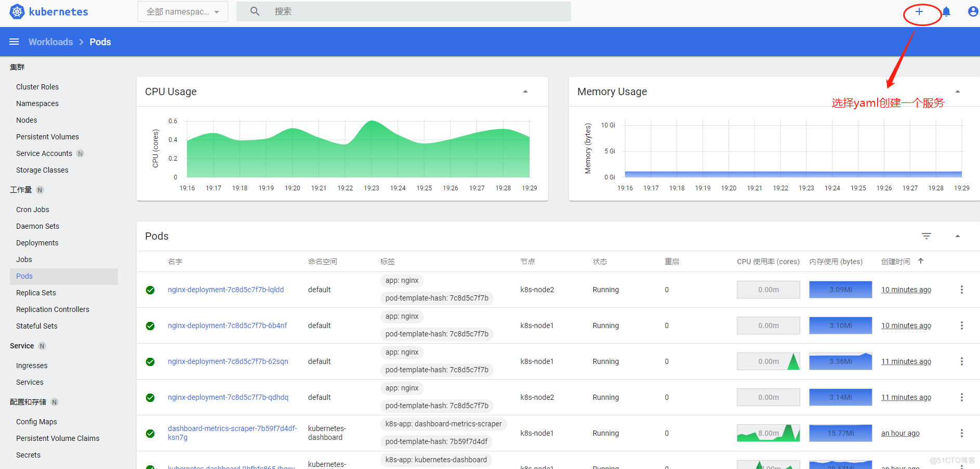Screen dimensions: 980x469
Task: Click the 集群 sidebar section heading
Action: tap(17, 67)
